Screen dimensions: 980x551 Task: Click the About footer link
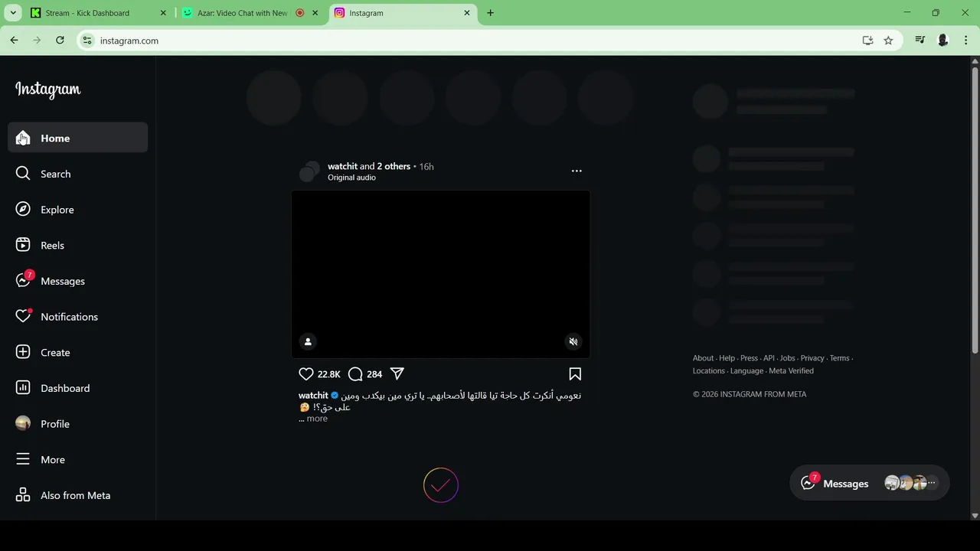703,358
